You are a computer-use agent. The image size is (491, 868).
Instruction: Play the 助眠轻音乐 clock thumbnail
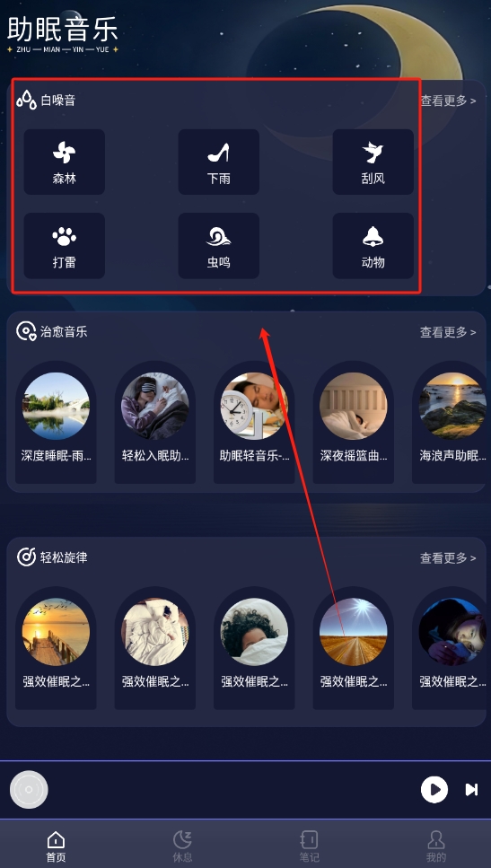pyautogui.click(x=254, y=406)
